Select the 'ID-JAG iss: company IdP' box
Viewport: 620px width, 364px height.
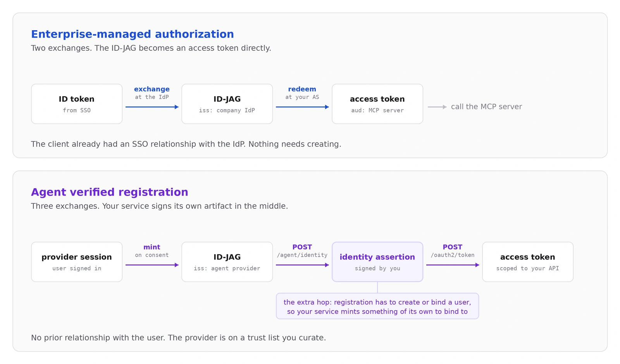(x=227, y=104)
